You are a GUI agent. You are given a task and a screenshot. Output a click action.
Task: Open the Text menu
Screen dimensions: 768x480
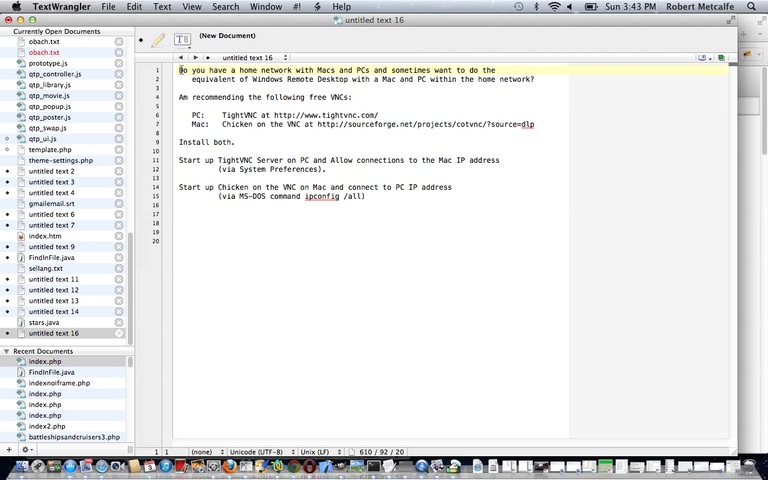coord(162,6)
